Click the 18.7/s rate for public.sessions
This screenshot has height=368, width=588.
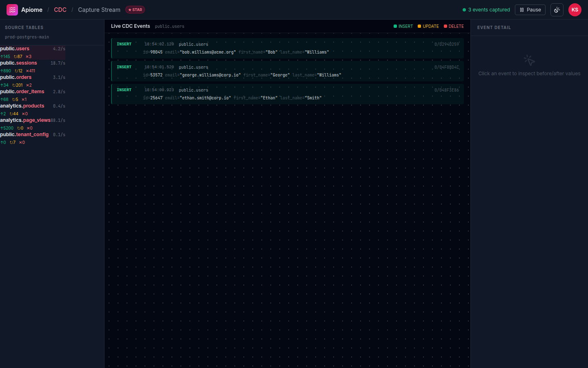point(58,63)
